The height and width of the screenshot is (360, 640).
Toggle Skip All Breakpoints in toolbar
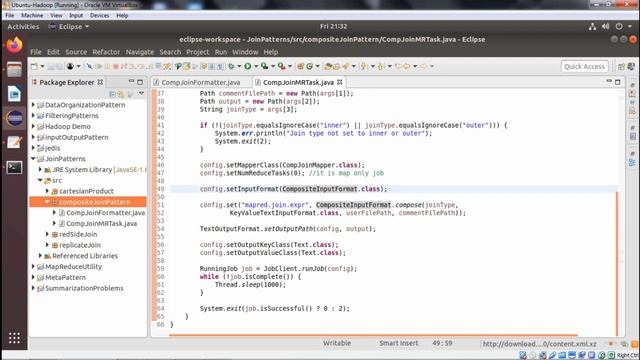tap(89, 66)
